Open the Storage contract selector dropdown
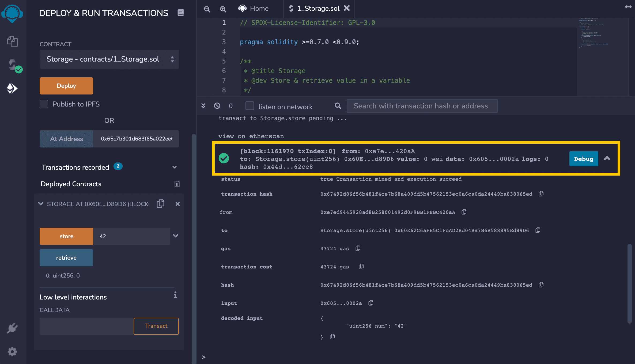 point(109,59)
